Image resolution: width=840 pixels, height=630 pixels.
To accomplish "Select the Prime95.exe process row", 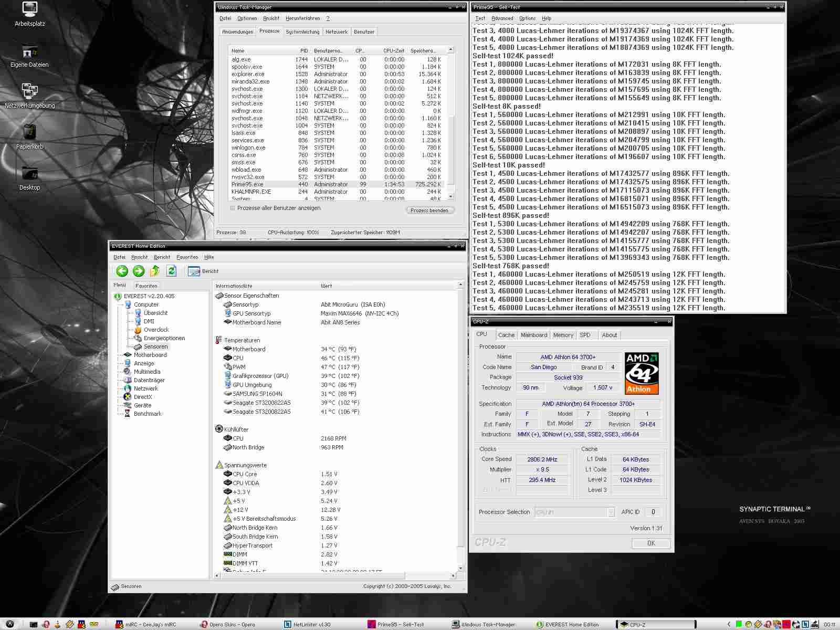I will [337, 184].
